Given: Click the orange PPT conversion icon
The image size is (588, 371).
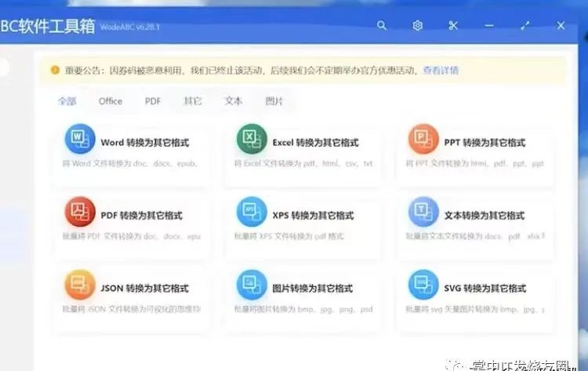Looking at the screenshot, I should 423,139.
